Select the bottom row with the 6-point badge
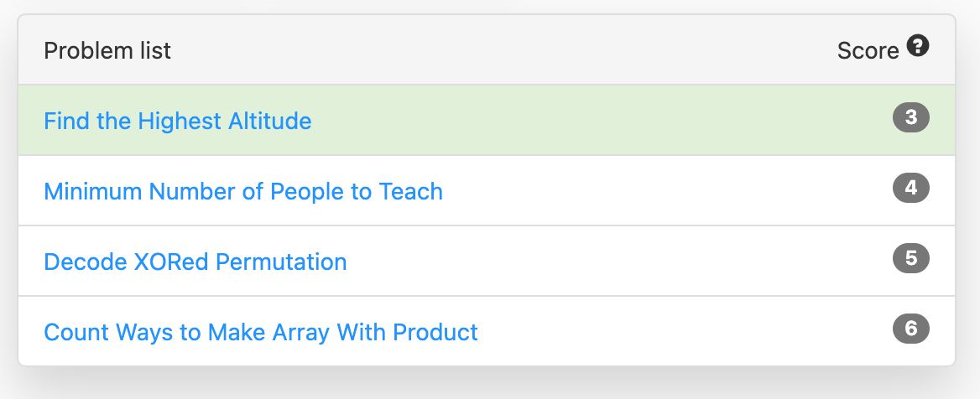 point(487,331)
